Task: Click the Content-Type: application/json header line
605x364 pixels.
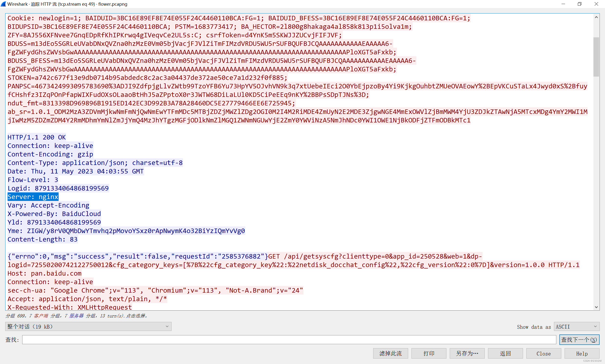Action: coord(95,163)
